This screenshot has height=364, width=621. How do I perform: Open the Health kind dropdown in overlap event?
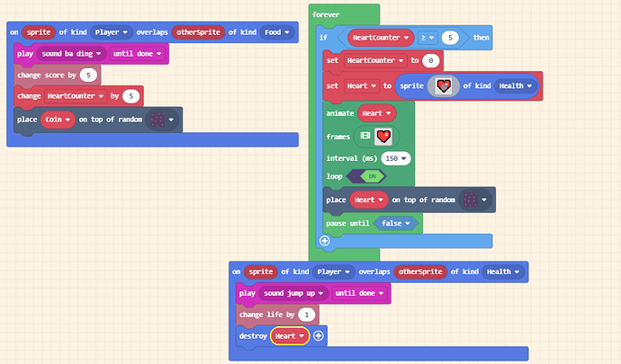pos(503,271)
